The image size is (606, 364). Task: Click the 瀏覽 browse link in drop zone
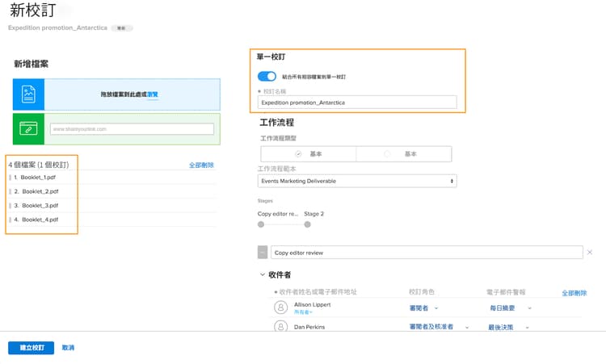tap(153, 94)
